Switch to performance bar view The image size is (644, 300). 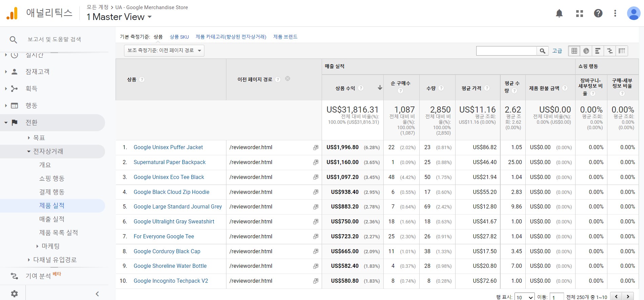pos(598,51)
